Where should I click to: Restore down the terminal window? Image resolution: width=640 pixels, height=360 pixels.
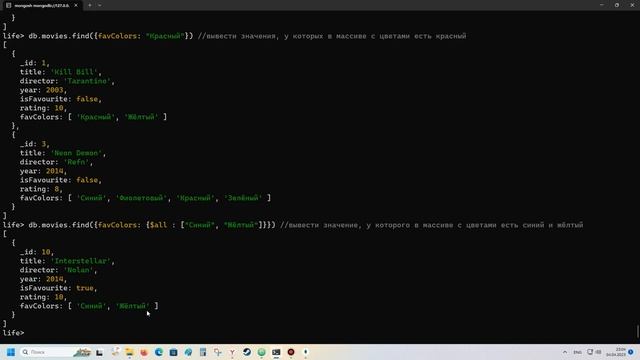[617, 5]
